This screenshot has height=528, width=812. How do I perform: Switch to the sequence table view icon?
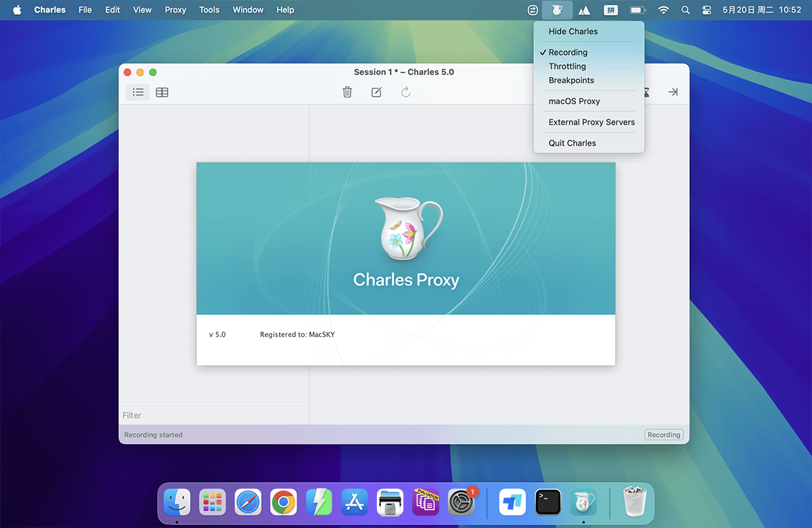pyautogui.click(x=162, y=92)
